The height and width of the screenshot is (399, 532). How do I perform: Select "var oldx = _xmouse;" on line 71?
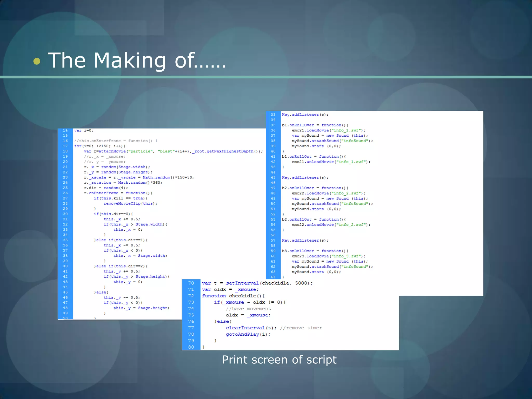[230, 289]
